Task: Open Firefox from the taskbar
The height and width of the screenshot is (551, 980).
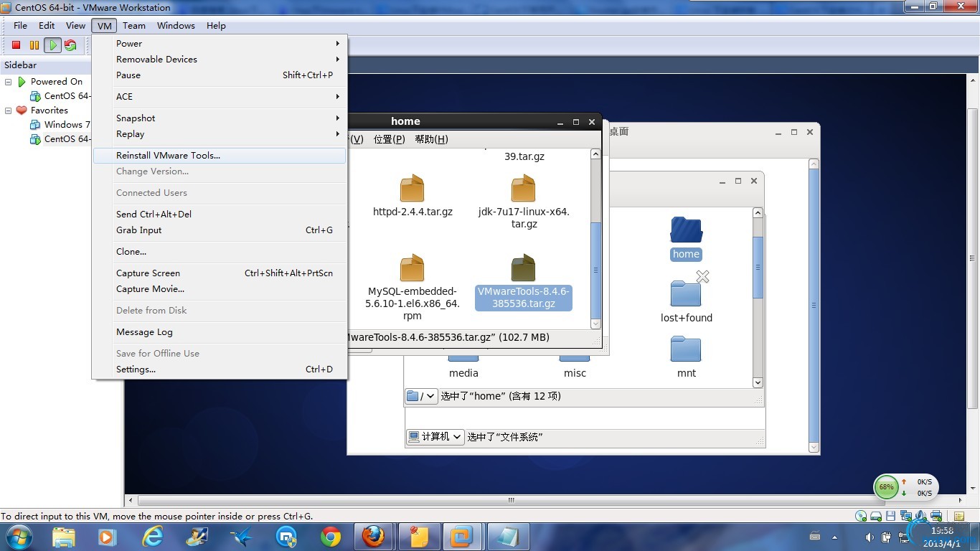Action: point(373,536)
